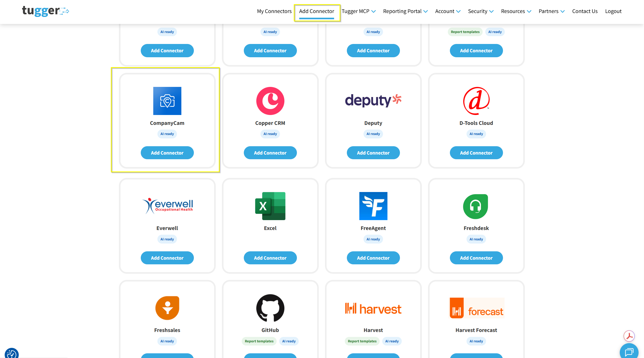Click the Freshsales card title
The image size is (644, 358).
point(167,330)
